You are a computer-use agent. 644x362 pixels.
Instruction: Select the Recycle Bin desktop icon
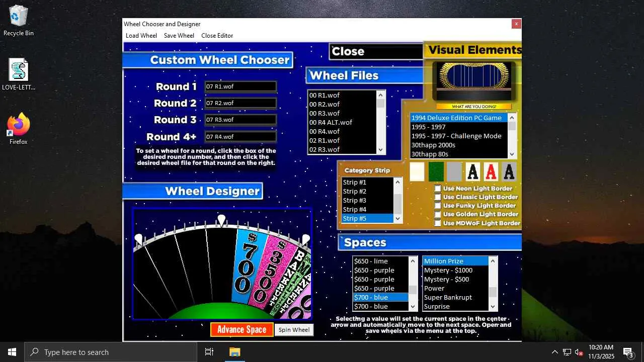click(19, 21)
